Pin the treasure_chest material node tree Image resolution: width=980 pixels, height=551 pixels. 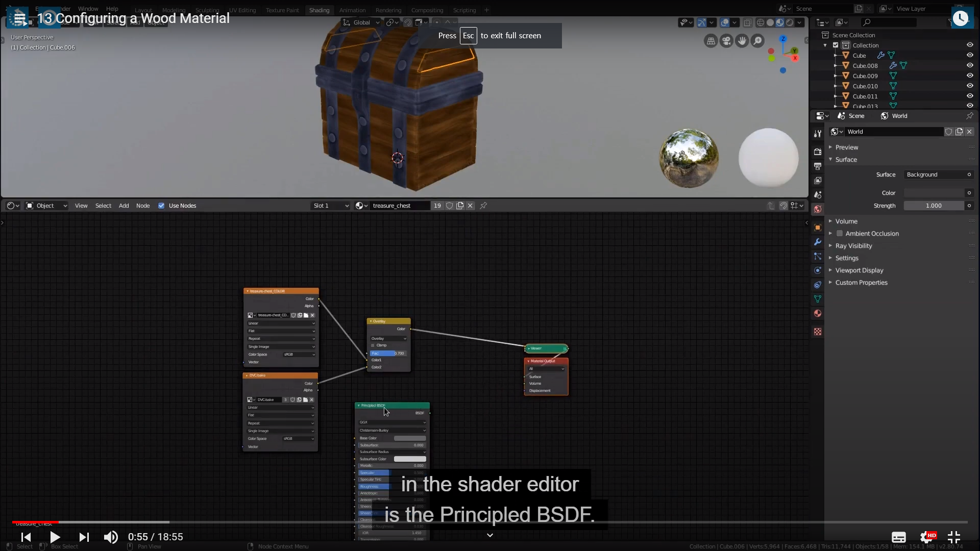[483, 206]
